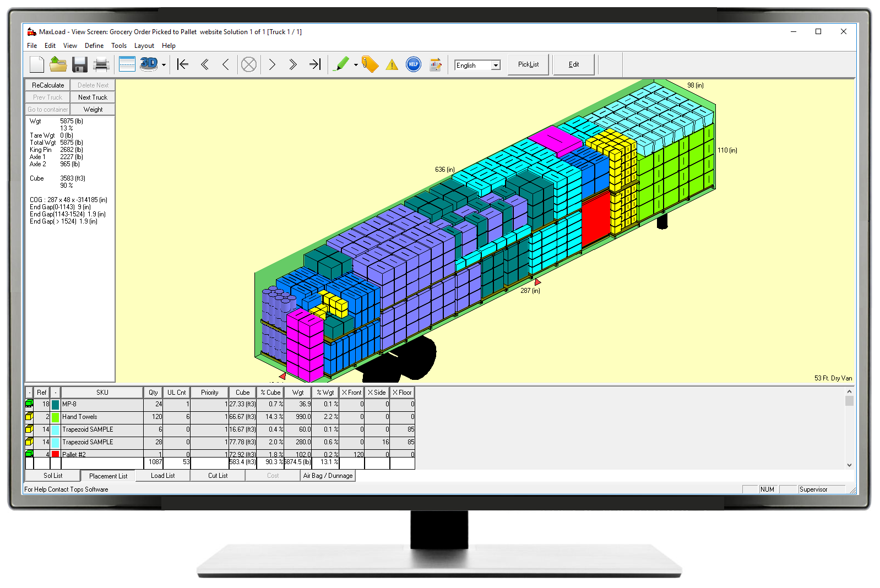Jump to last step arrow
Screen dimensions: 880x588
click(x=314, y=65)
